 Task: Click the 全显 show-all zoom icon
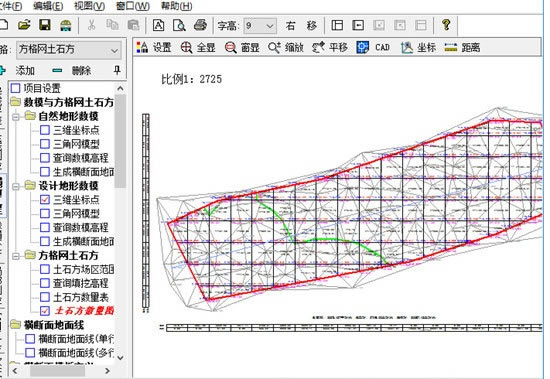[186, 47]
